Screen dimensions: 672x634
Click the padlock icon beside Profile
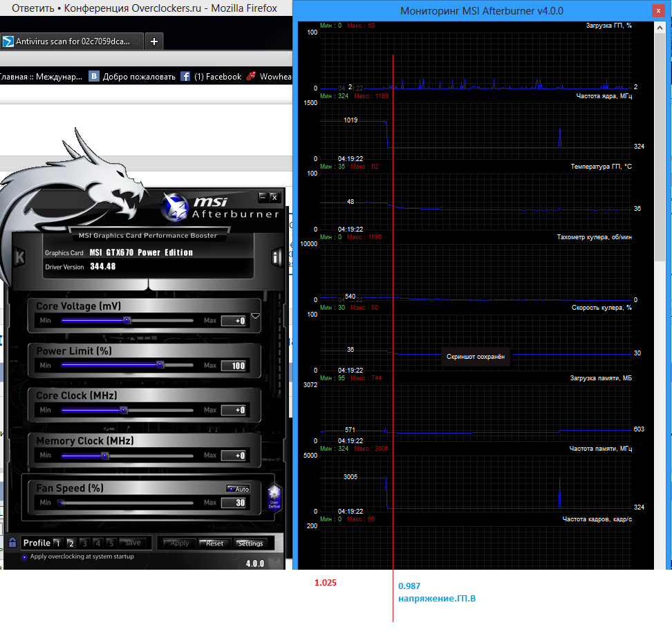[12, 542]
